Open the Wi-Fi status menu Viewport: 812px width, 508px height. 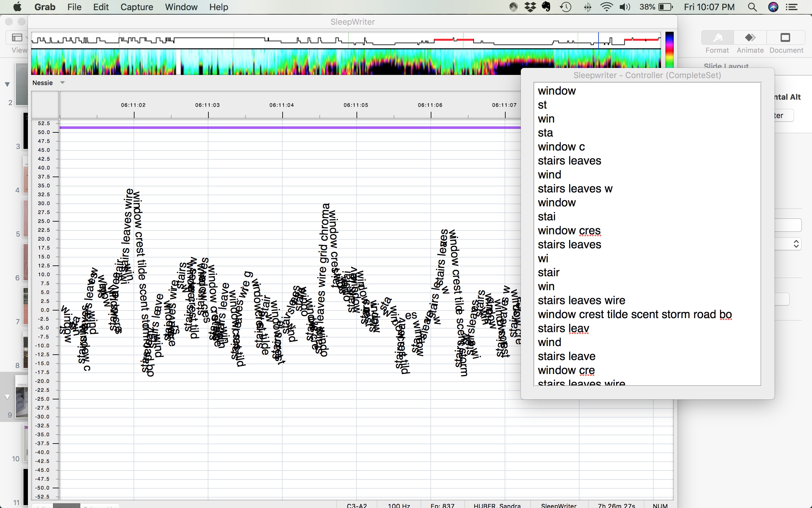click(x=606, y=7)
